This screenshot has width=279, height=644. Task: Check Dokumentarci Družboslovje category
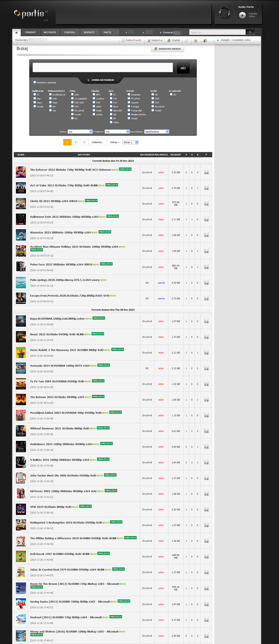50,95
